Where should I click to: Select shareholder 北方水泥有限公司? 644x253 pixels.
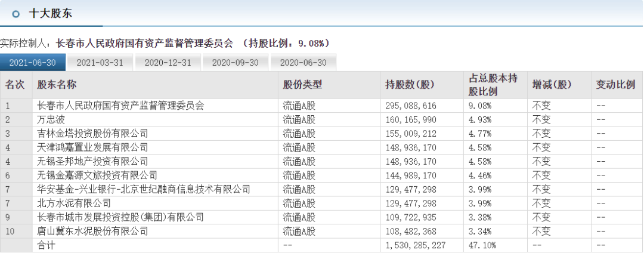click(x=74, y=203)
